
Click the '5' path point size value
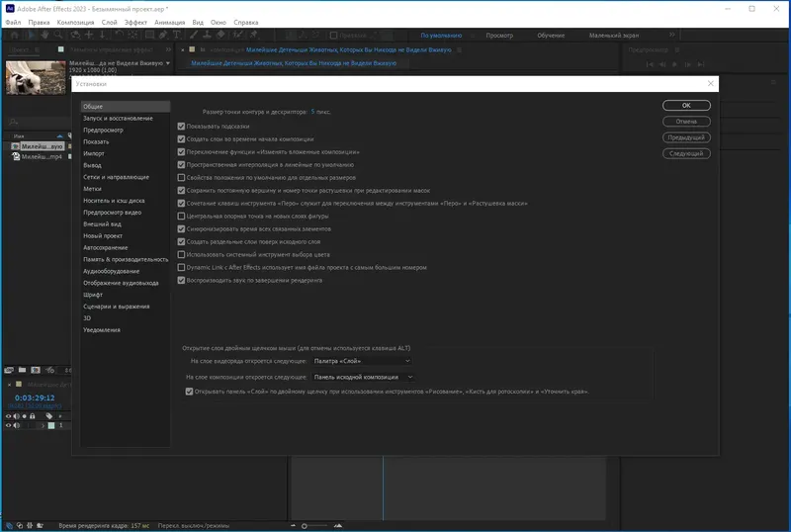click(x=312, y=112)
